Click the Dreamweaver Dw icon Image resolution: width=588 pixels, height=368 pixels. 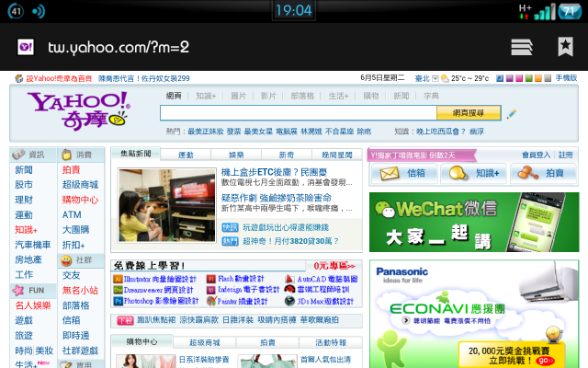click(118, 290)
